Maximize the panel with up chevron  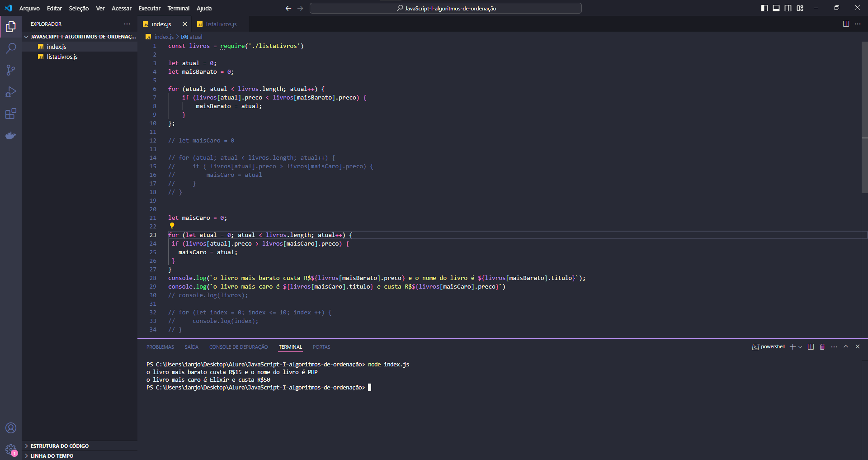coord(846,347)
